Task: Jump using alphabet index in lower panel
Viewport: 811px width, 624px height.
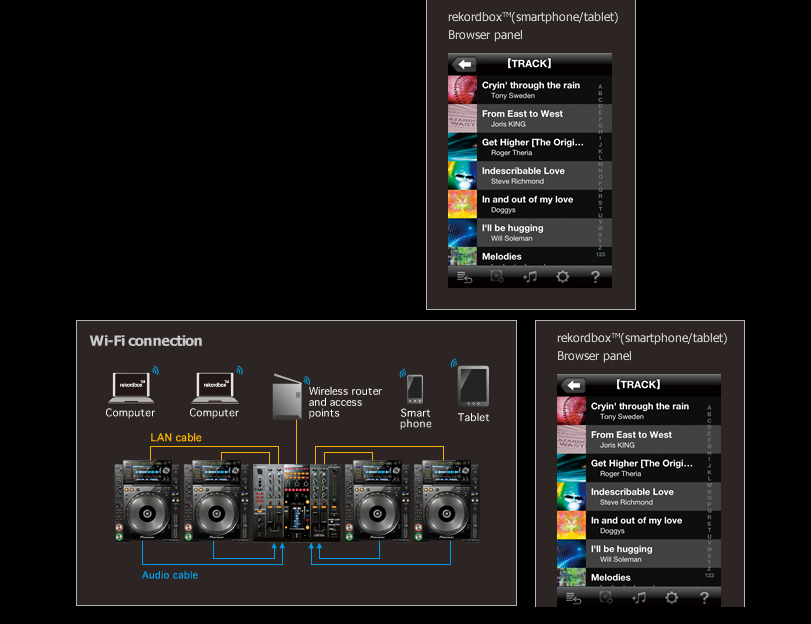Action: (710, 492)
